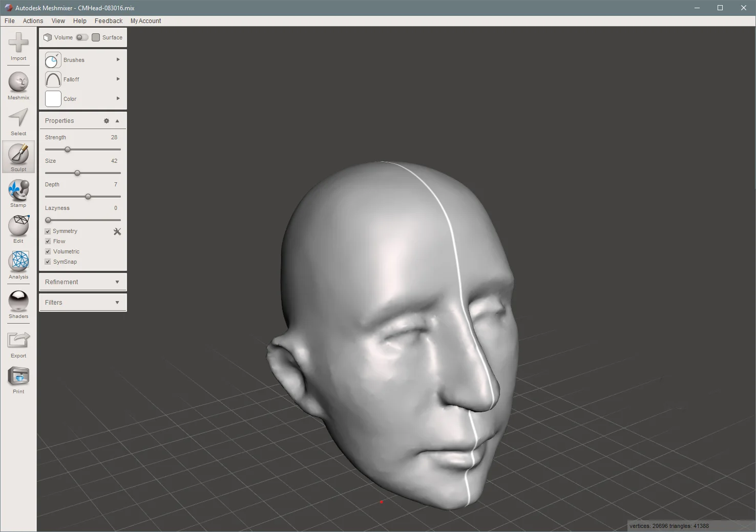The height and width of the screenshot is (532, 756).
Task: Collapse the Properties section
Action: [117, 121]
